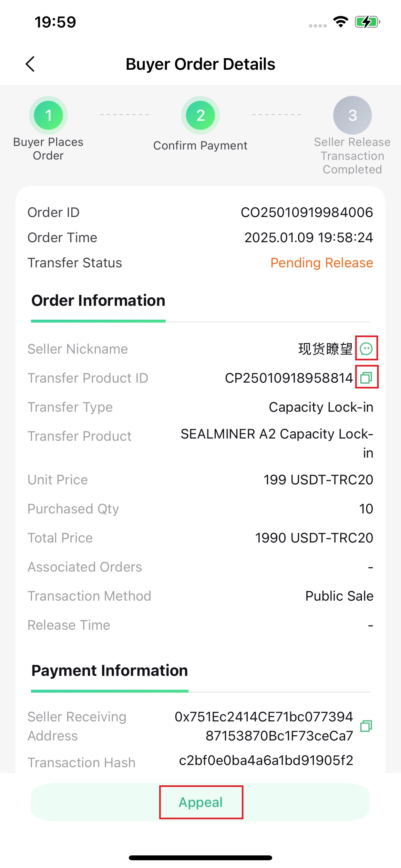Copy Transfer Product ID icon
Screen dimensions: 401x868
click(x=366, y=378)
